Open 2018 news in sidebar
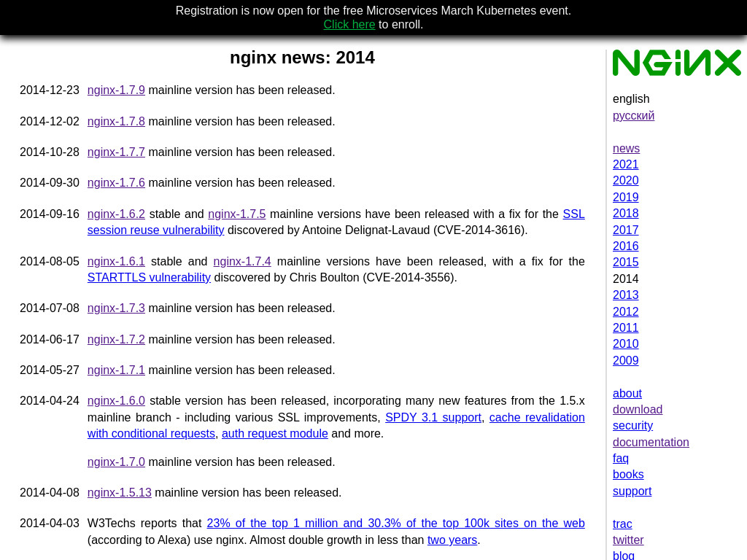 625,214
